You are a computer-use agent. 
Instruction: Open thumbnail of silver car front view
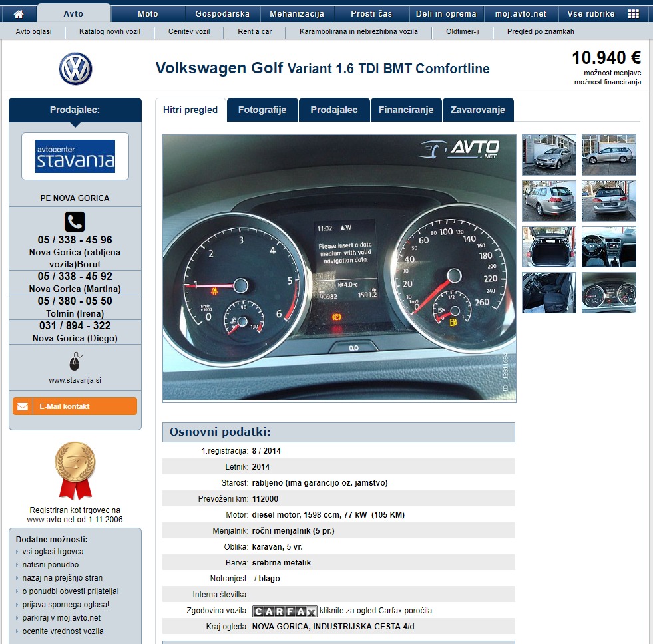click(549, 155)
